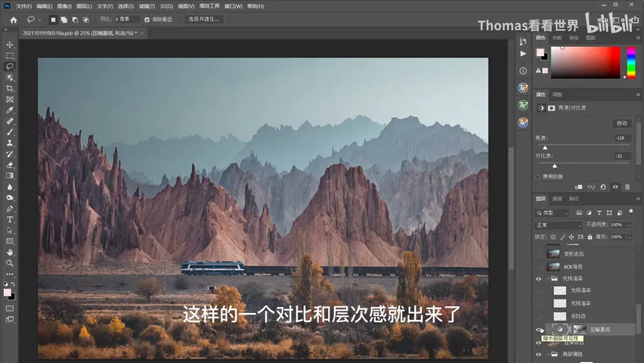Filter layers by type layers (T icon)
This screenshot has width=644, height=363.
pyautogui.click(x=599, y=213)
